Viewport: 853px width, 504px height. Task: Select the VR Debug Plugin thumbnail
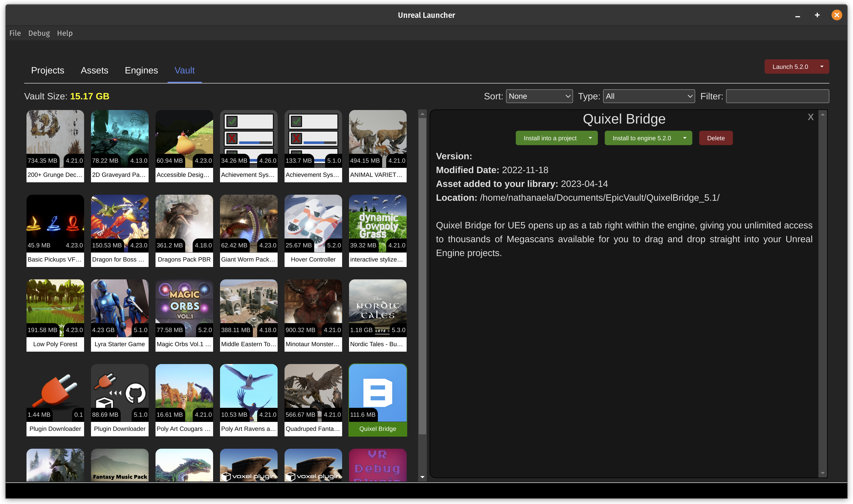click(378, 465)
